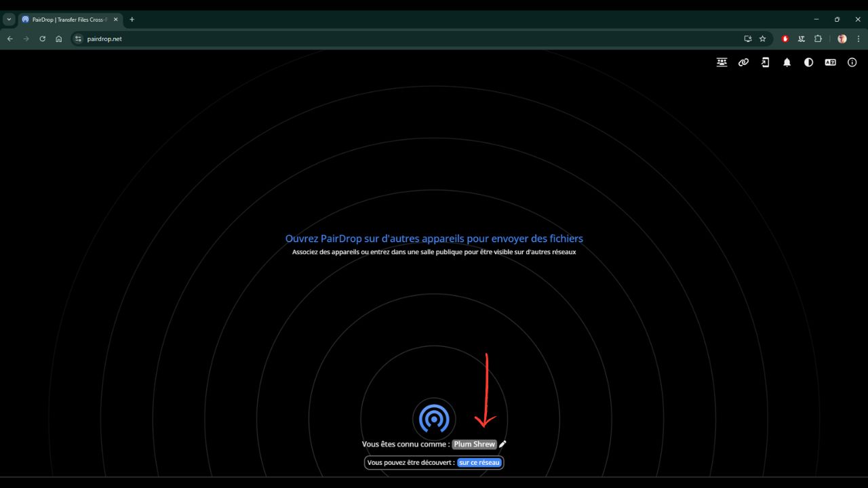Click the 'Ouvrez PairDrop sur d'autres appareils' heading

[434, 239]
